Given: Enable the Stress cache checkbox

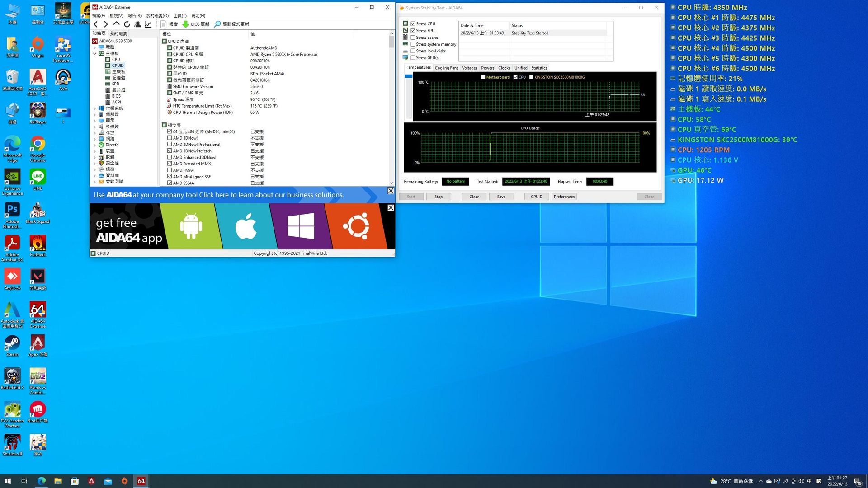Looking at the screenshot, I should (x=413, y=38).
